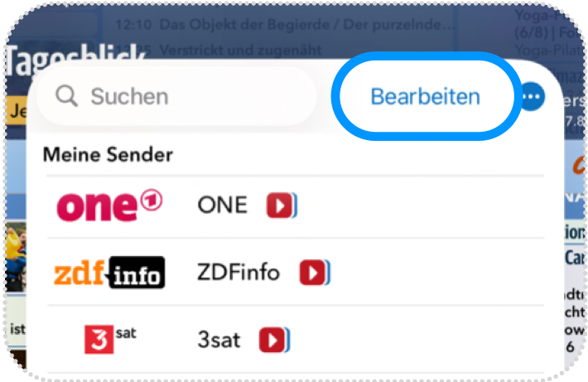This screenshot has width=588, height=382.
Task: Open "Das Objekt der Begierde" programme entry
Action: tap(302, 26)
